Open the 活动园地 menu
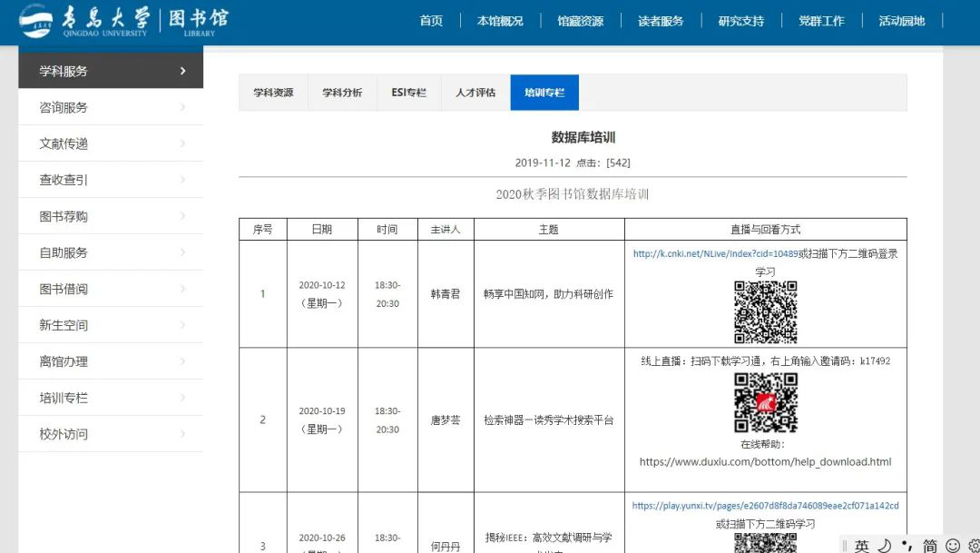Viewport: 980px width, 553px height. (x=902, y=21)
